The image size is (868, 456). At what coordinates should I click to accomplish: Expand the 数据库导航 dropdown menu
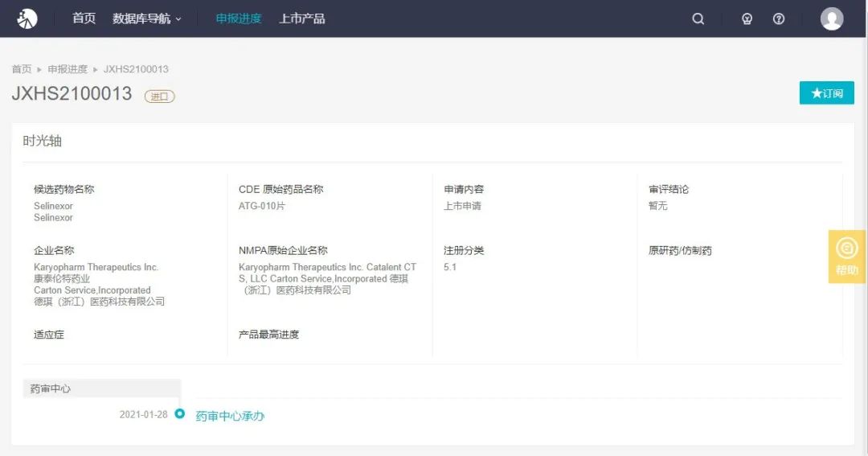click(147, 18)
